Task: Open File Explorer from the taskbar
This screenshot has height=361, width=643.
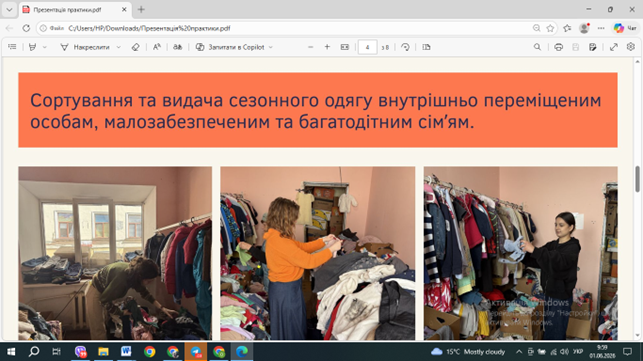Action: (103, 352)
